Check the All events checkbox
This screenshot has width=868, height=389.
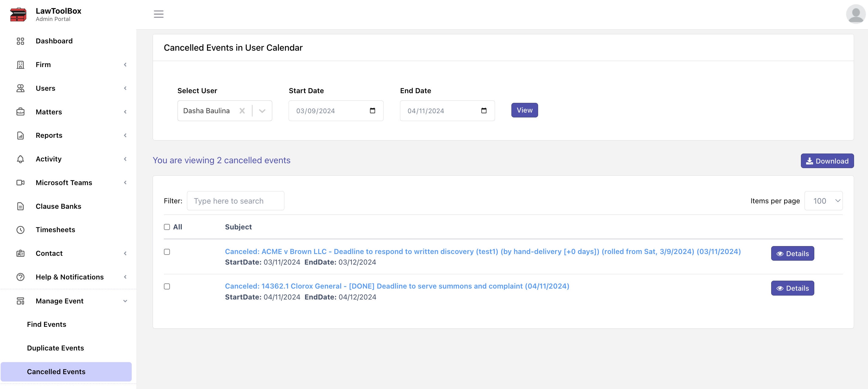(167, 227)
